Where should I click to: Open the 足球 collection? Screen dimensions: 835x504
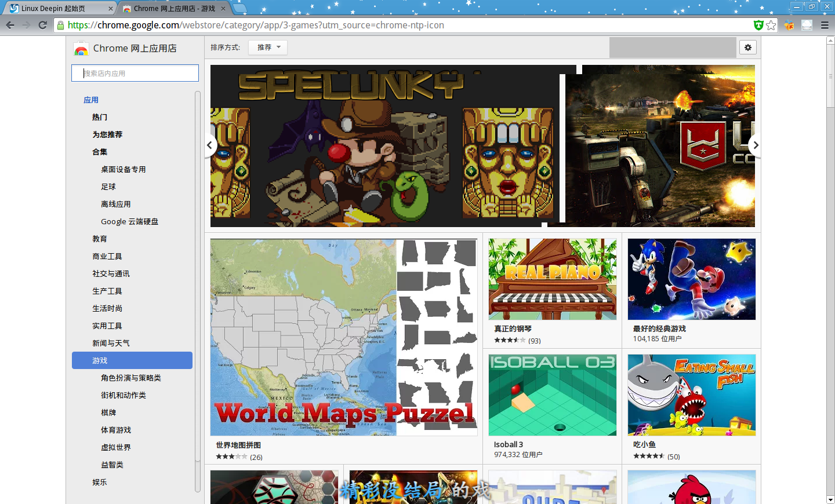pyautogui.click(x=108, y=187)
